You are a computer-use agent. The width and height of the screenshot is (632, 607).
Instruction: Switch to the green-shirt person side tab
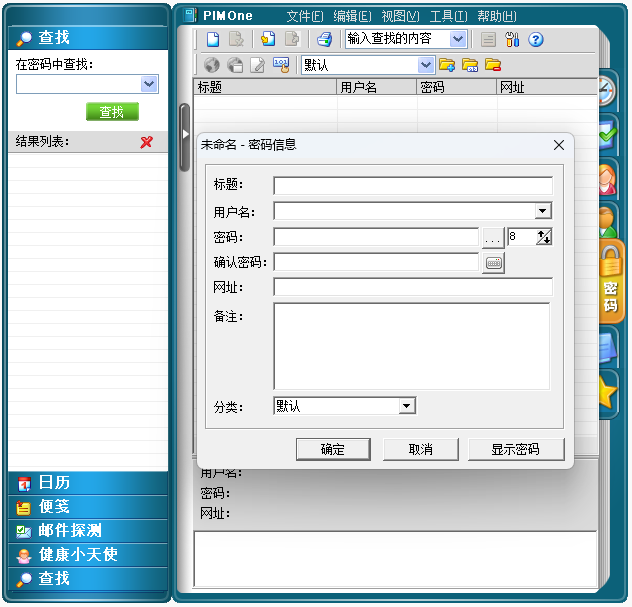click(x=608, y=220)
